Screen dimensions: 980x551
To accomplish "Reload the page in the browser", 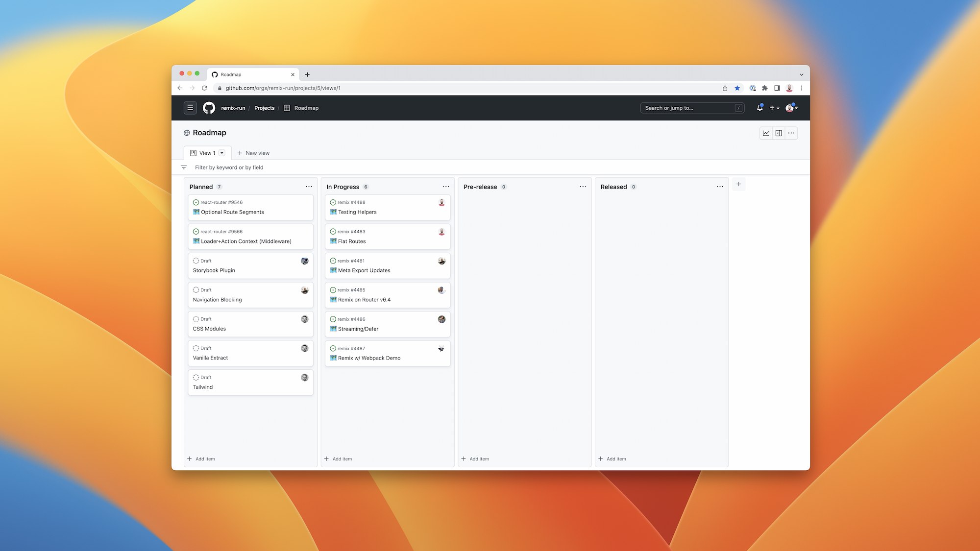I will coord(204,88).
